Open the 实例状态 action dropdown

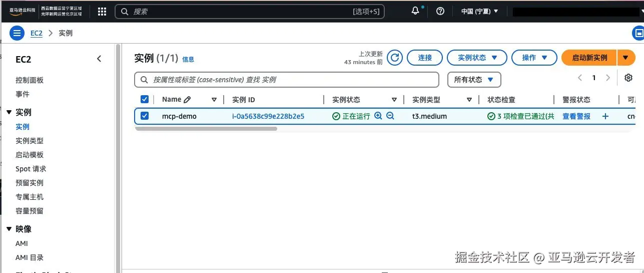click(477, 58)
